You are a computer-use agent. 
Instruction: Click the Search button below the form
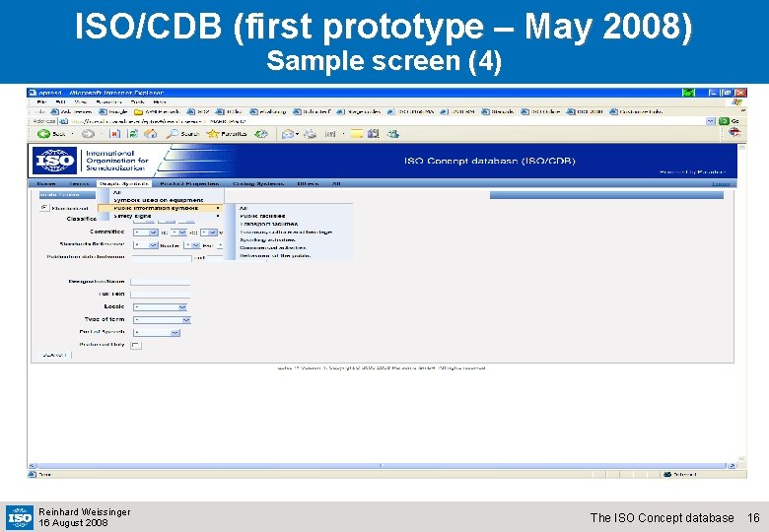click(54, 355)
